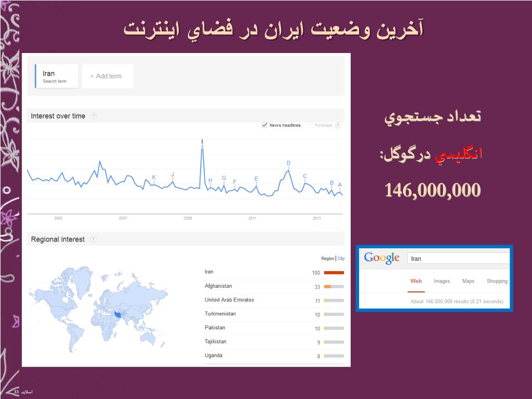The height and width of the screenshot is (399, 532).
Task: Click news marker H on the chart
Action: pyautogui.click(x=210, y=180)
